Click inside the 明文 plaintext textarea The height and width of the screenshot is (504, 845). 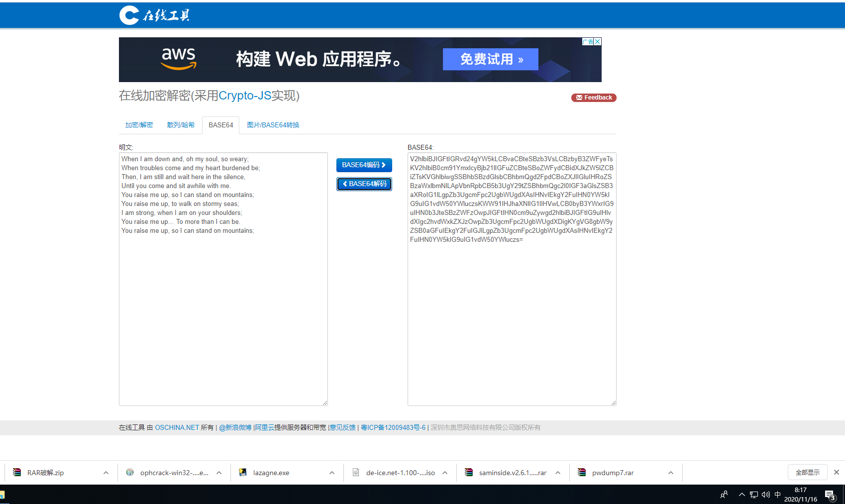tap(223, 279)
